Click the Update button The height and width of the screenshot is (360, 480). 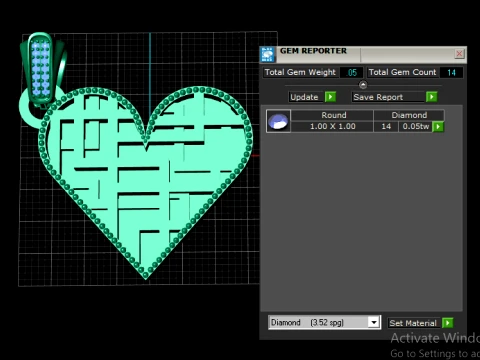point(306,97)
